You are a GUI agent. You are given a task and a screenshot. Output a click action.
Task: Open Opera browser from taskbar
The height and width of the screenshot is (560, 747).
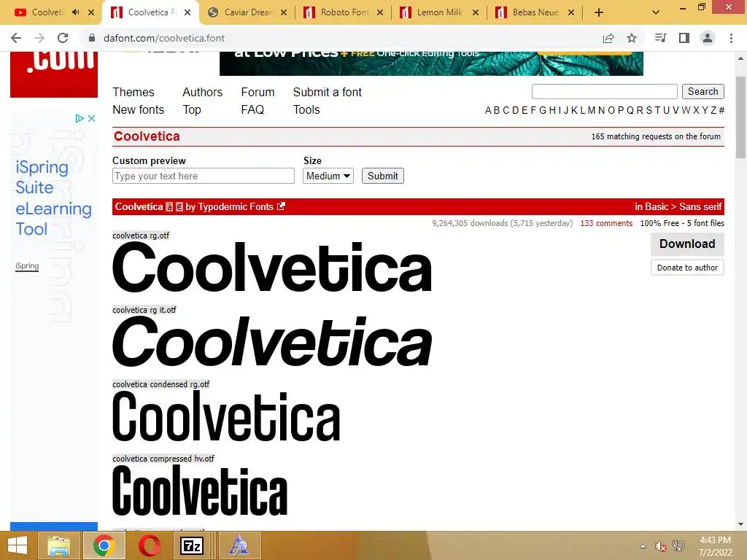[x=149, y=545]
